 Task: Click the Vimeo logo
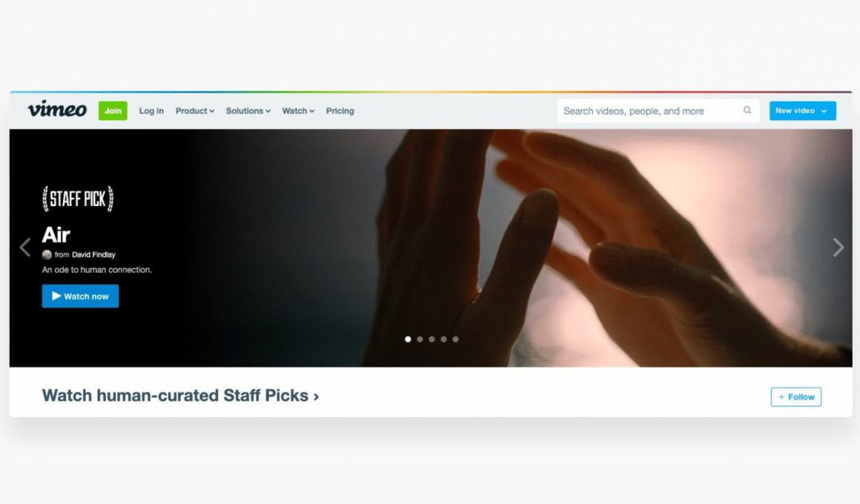point(57,110)
